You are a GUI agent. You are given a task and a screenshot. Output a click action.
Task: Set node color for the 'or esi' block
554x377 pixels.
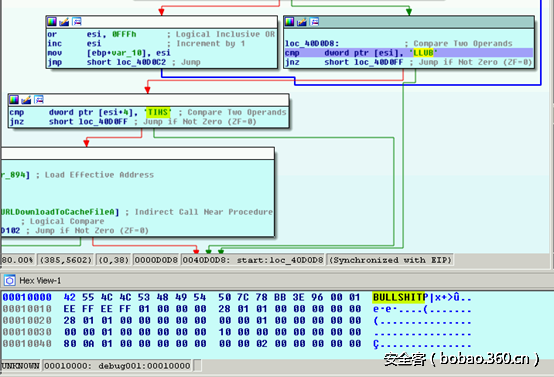click(52, 22)
